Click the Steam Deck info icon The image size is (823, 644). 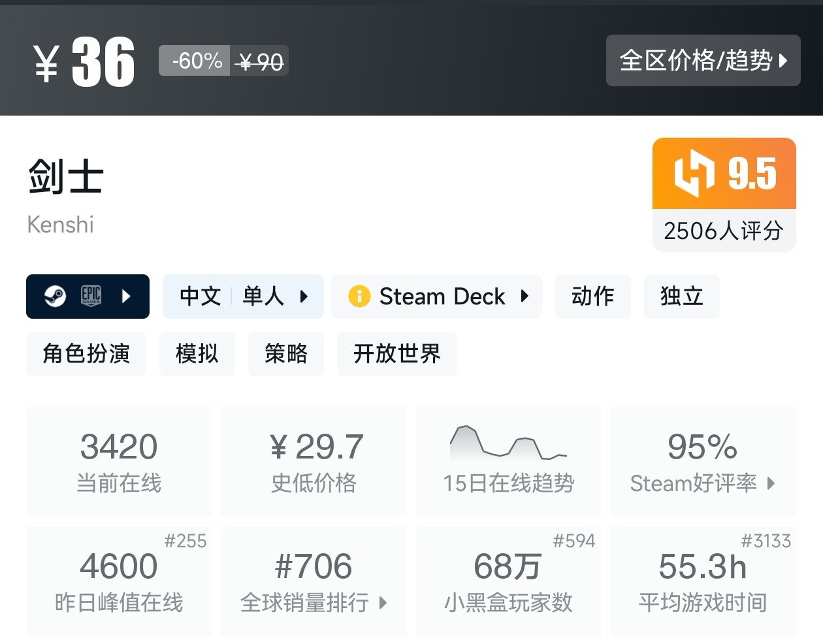click(359, 297)
